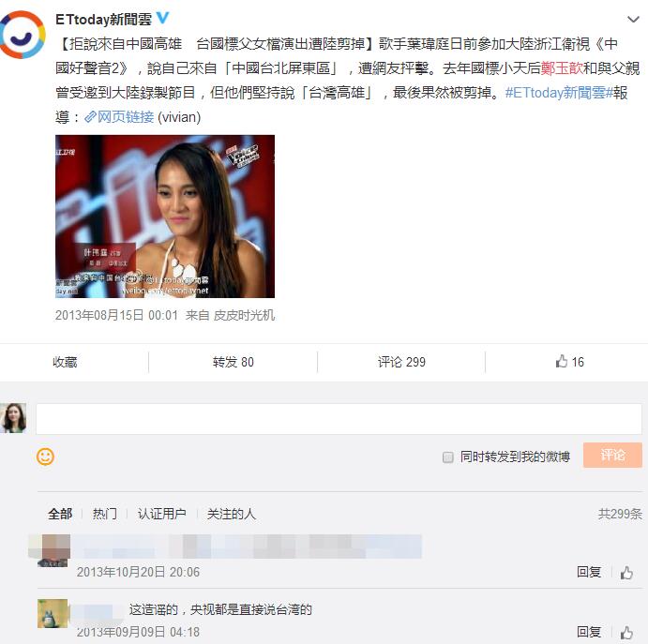Switch to the 认证用户 tab
Screen dimensions: 648x644
pyautogui.click(x=161, y=514)
